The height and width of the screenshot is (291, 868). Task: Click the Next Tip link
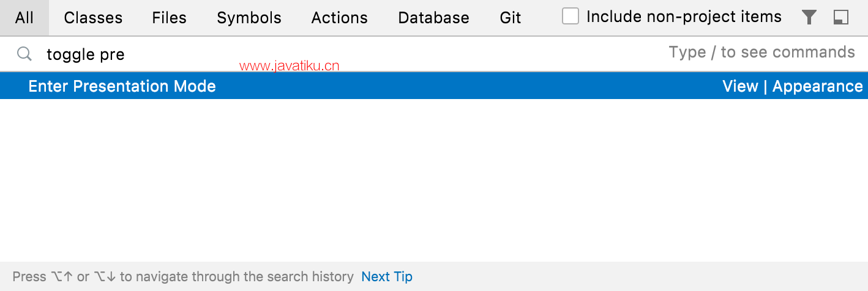pos(387,277)
